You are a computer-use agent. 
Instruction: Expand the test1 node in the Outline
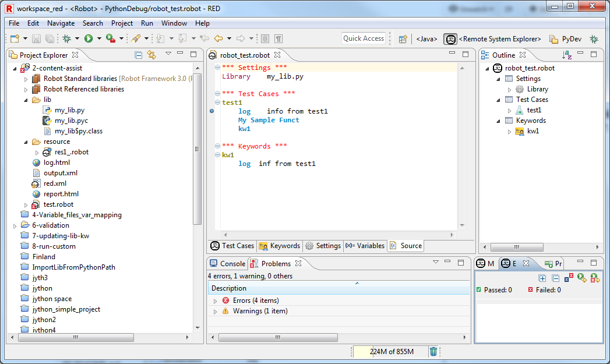[x=508, y=110]
